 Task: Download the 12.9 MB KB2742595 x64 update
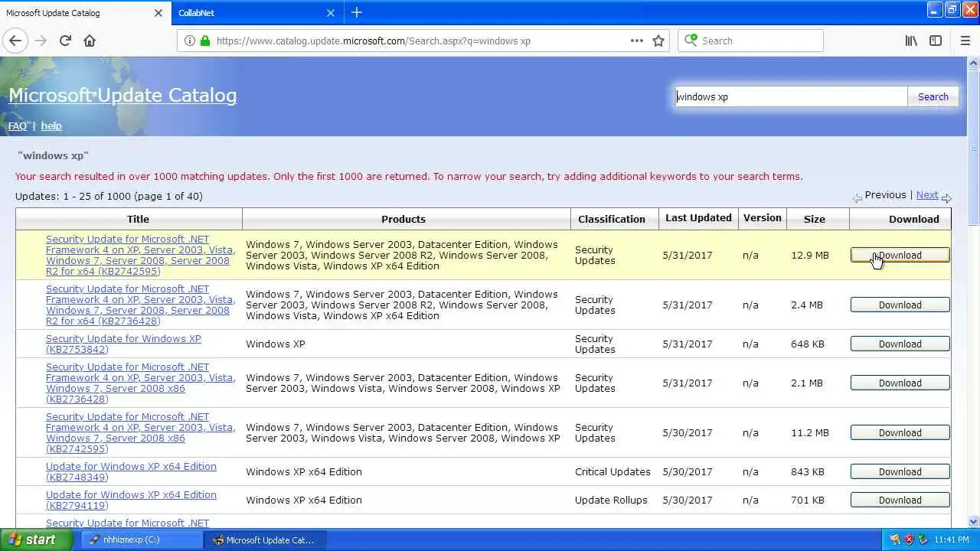point(900,256)
